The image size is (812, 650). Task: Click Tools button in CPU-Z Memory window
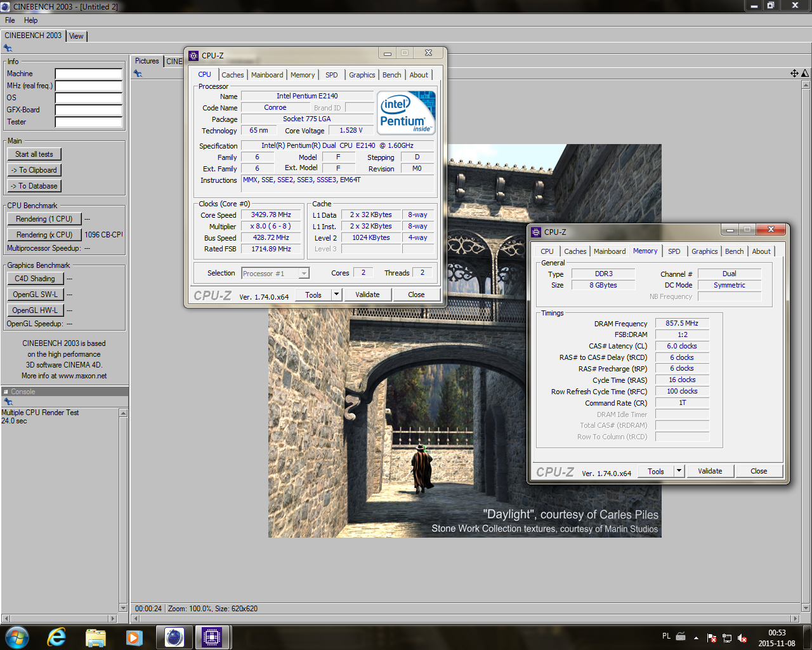click(x=656, y=471)
